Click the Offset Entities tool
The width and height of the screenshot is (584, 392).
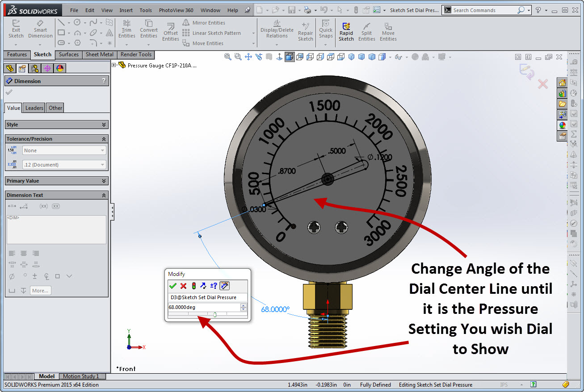(x=171, y=32)
